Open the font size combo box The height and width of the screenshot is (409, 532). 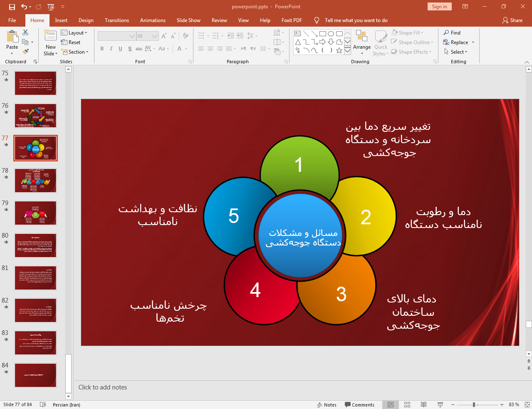147,36
